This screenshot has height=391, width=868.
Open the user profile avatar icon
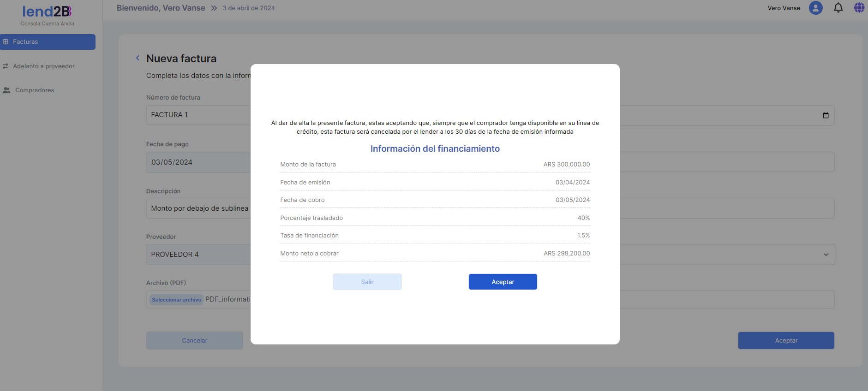click(815, 8)
